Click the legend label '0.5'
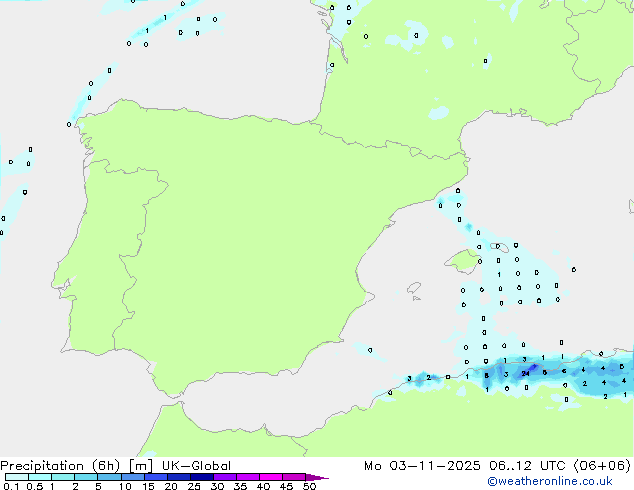The height and width of the screenshot is (490, 634). click(x=35, y=486)
